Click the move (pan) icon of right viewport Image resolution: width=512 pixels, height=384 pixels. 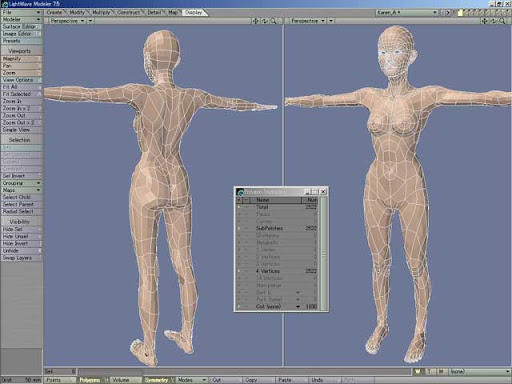point(484,21)
